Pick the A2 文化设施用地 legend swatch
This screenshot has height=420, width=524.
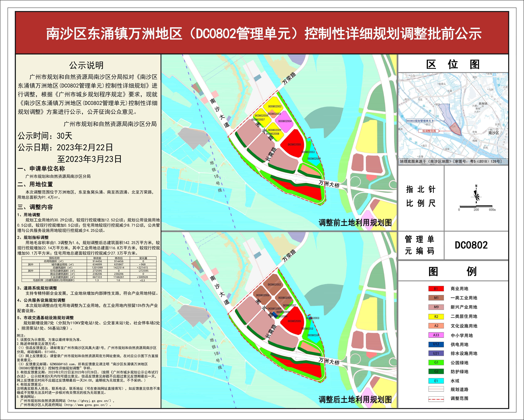[436, 326]
